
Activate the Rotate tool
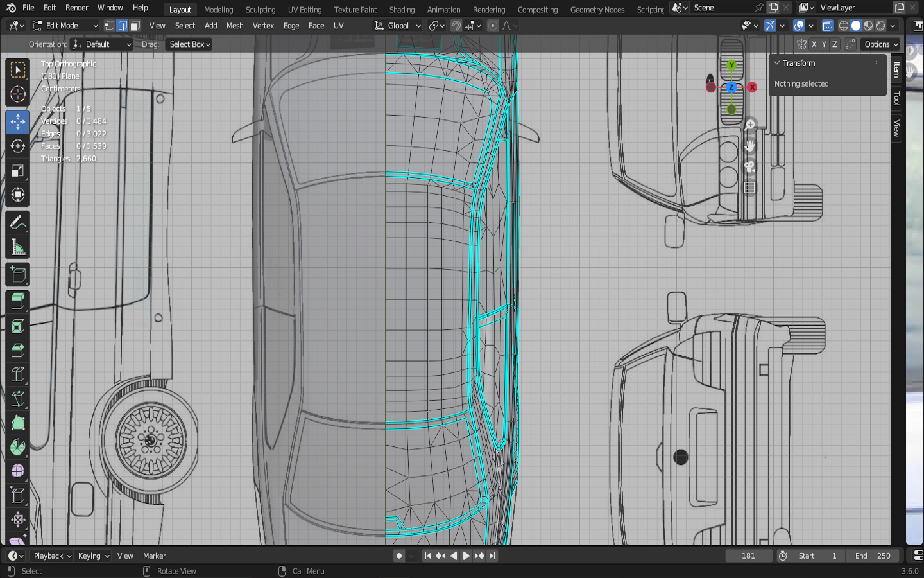click(x=17, y=146)
